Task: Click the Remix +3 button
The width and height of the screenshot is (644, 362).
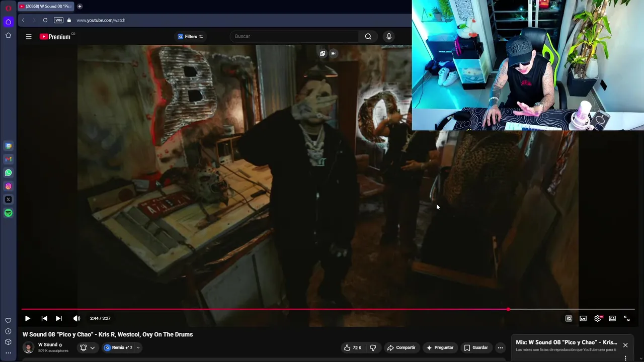Action: pyautogui.click(x=118, y=347)
